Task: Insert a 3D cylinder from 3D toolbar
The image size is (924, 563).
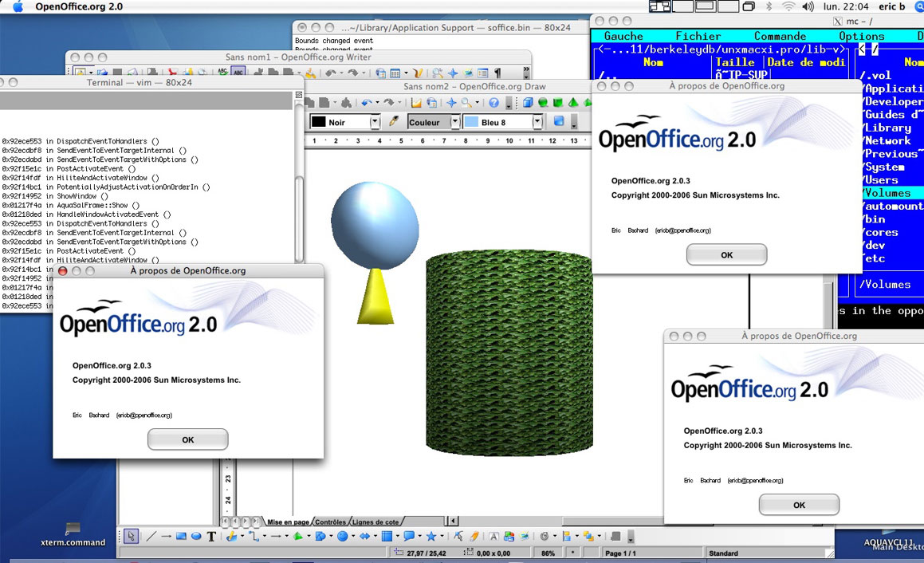Action: tap(557, 103)
